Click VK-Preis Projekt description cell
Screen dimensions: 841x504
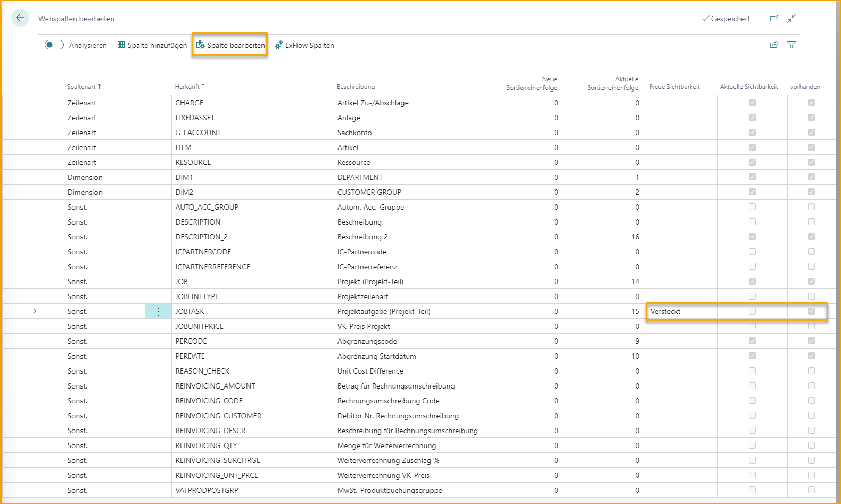tap(417, 326)
